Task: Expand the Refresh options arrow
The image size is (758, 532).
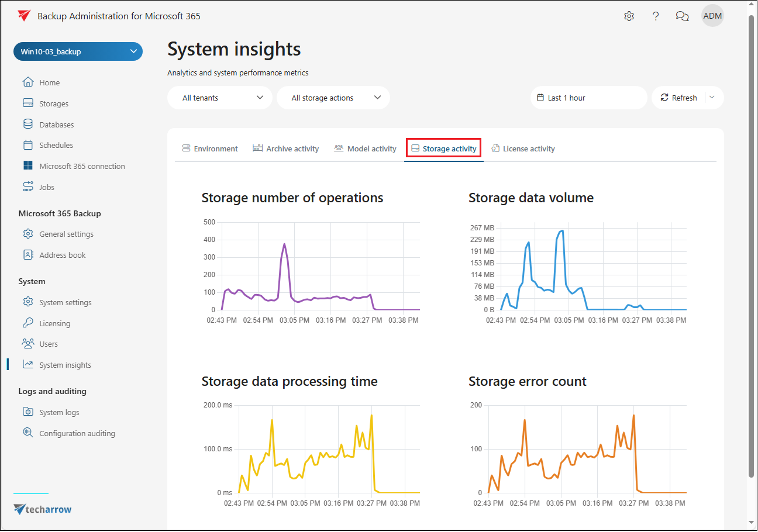Action: (712, 98)
